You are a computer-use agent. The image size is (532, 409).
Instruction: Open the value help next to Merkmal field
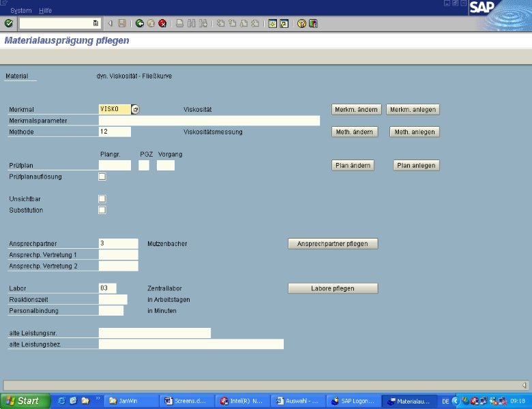pyautogui.click(x=135, y=109)
